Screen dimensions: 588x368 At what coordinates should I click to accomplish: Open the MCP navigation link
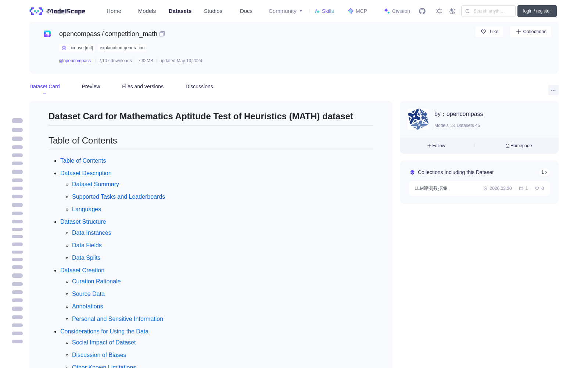pos(357,11)
